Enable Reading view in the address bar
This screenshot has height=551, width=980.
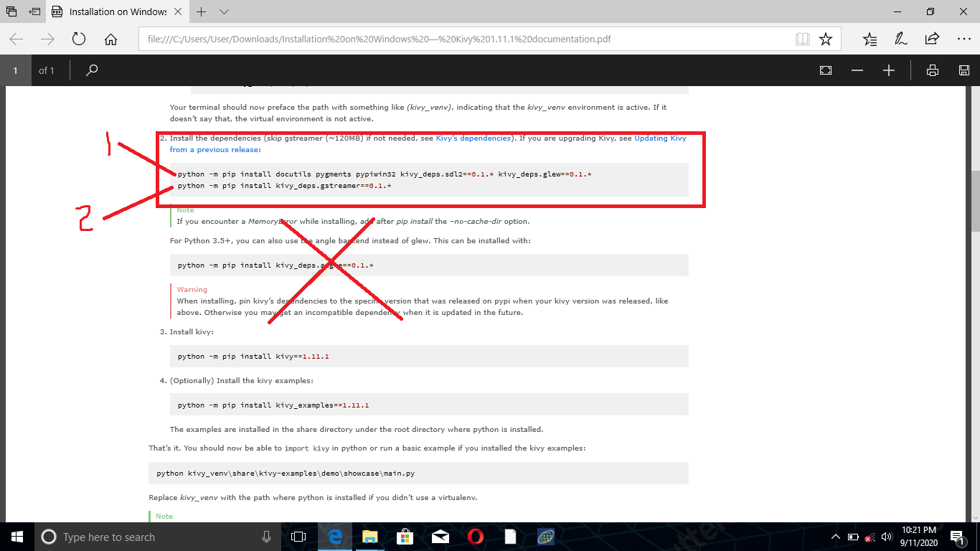coord(802,39)
